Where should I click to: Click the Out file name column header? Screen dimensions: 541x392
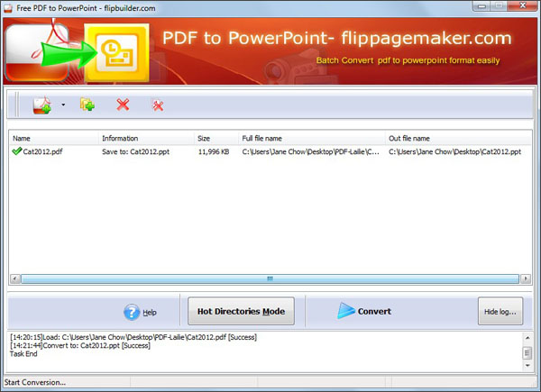click(458, 138)
